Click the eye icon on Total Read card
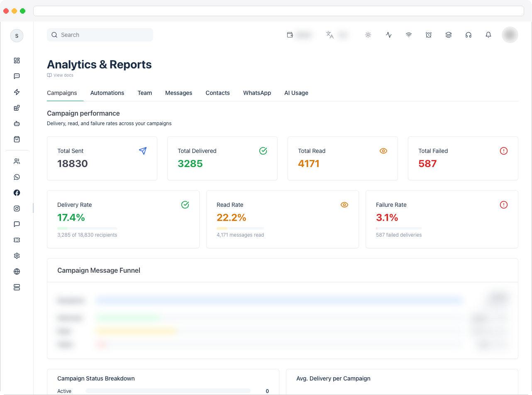The image size is (532, 395). [383, 151]
